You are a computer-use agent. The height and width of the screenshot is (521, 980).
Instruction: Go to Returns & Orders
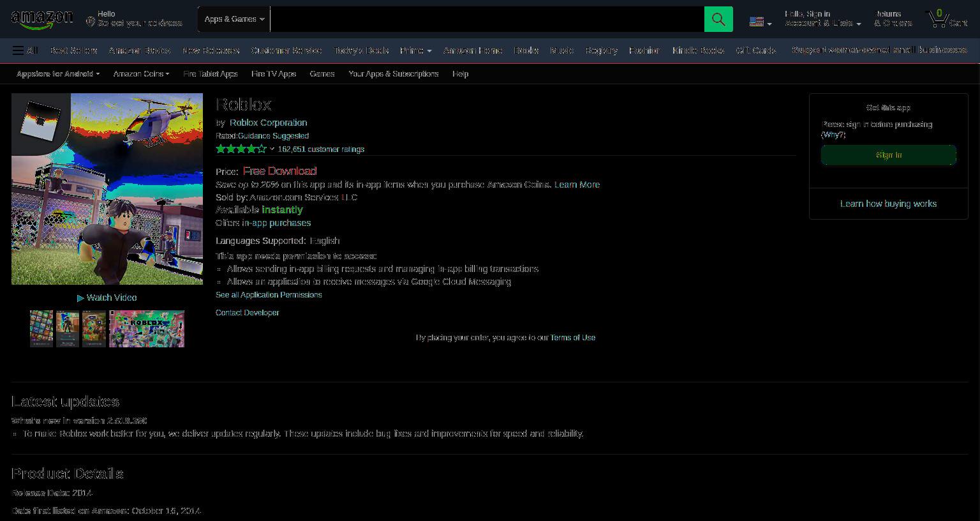click(x=893, y=19)
